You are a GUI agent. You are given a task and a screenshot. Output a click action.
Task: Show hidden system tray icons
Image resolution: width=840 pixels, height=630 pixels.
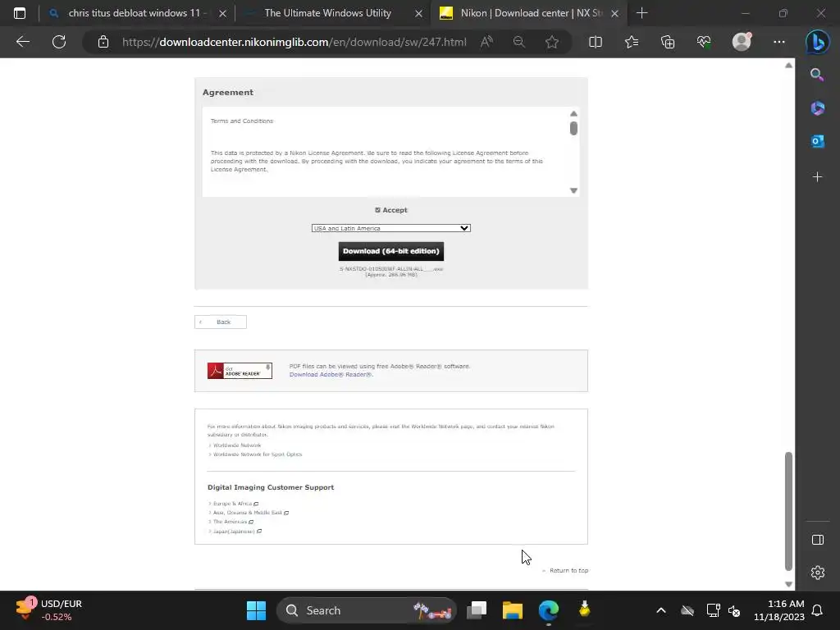point(661,610)
